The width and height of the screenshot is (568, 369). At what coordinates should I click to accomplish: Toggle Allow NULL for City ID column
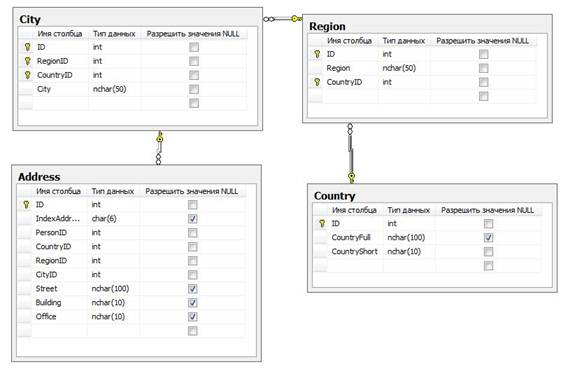tap(194, 47)
